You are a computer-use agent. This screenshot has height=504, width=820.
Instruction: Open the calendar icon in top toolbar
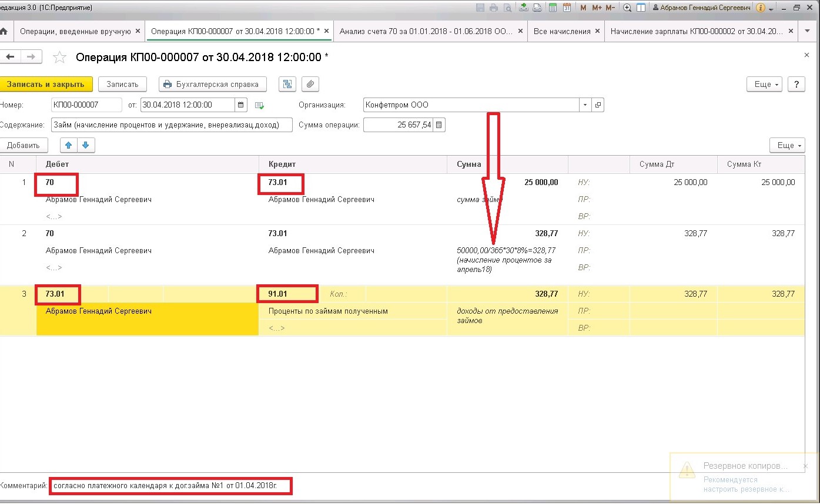click(566, 8)
